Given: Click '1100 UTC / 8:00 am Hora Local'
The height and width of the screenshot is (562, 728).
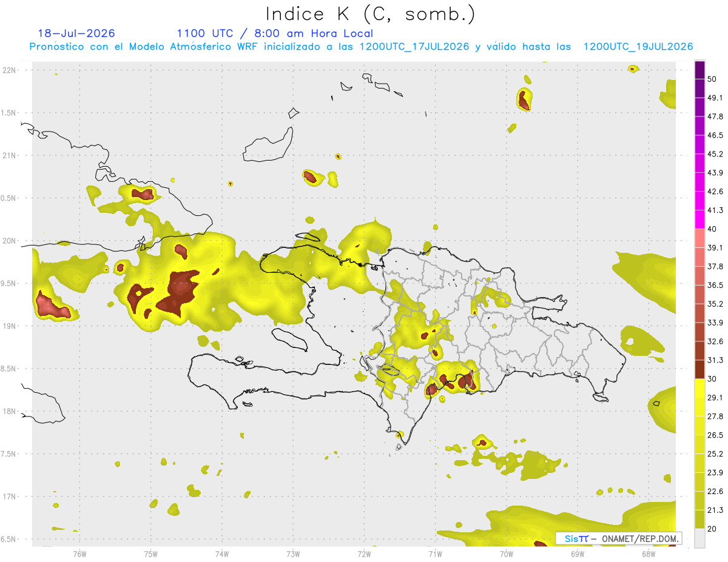Looking at the screenshot, I should 275,33.
